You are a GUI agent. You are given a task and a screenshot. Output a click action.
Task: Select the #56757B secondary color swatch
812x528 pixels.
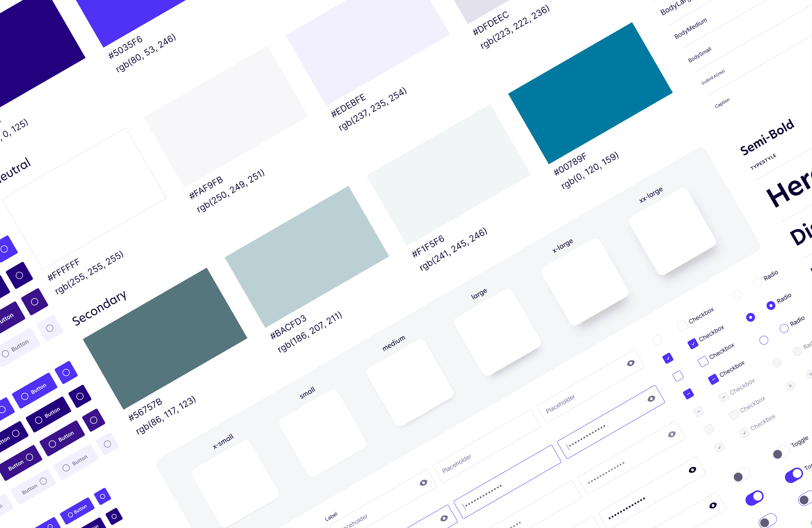(165, 339)
